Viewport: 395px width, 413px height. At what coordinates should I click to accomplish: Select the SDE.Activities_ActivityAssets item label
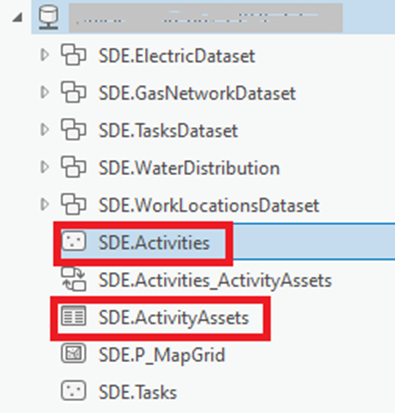(215, 281)
